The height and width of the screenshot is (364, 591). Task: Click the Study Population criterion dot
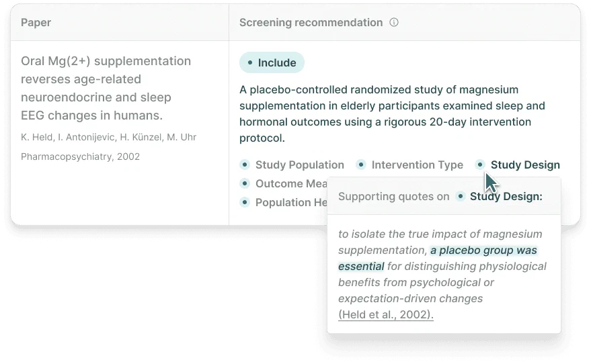pyautogui.click(x=245, y=165)
